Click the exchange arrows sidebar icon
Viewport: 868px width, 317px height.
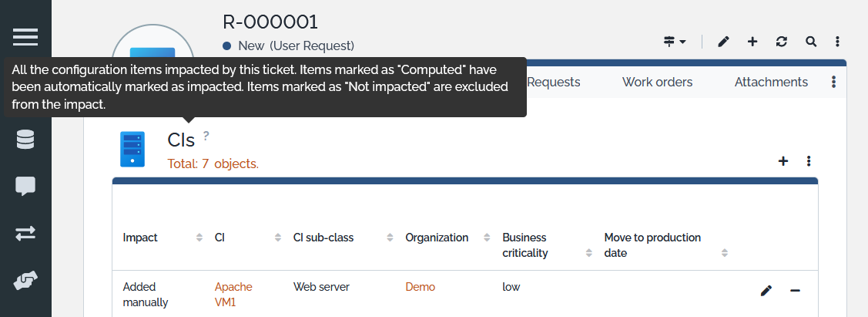tap(25, 233)
